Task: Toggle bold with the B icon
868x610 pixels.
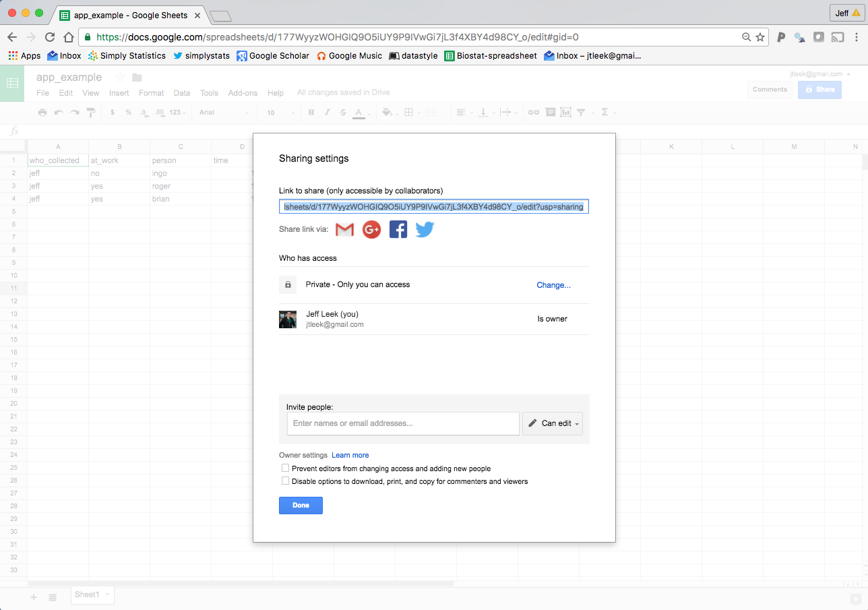Action: click(311, 113)
